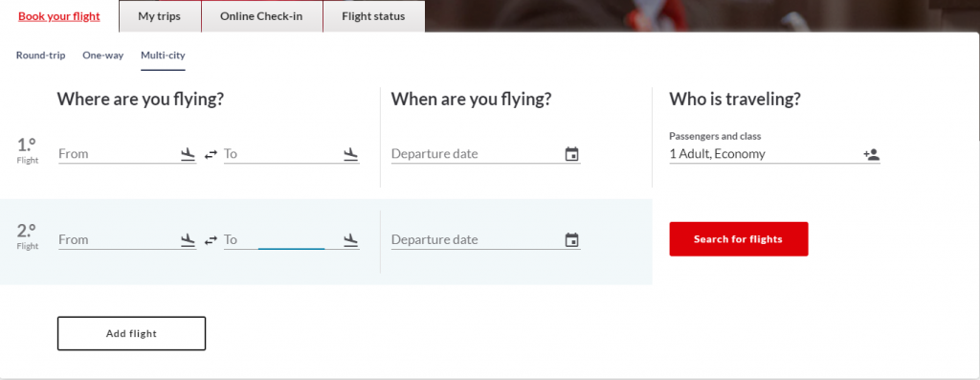The height and width of the screenshot is (380, 980).
Task: Select the Round-trip option
Action: (40, 55)
